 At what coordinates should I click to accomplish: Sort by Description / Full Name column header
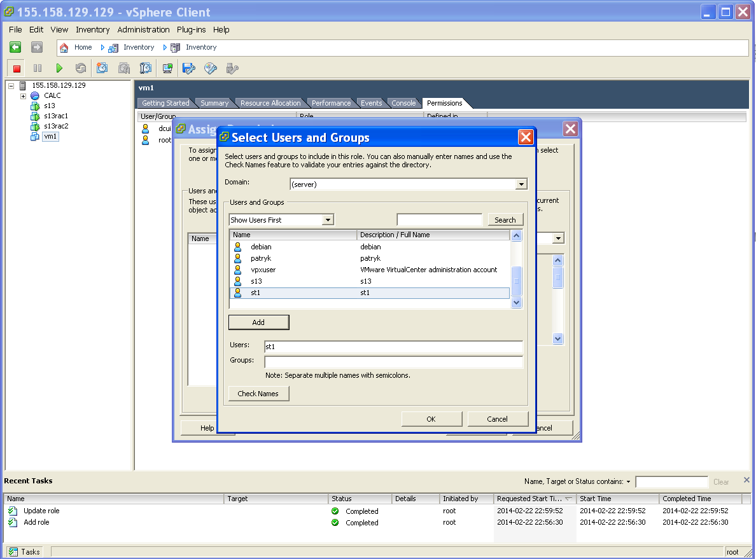pos(433,235)
